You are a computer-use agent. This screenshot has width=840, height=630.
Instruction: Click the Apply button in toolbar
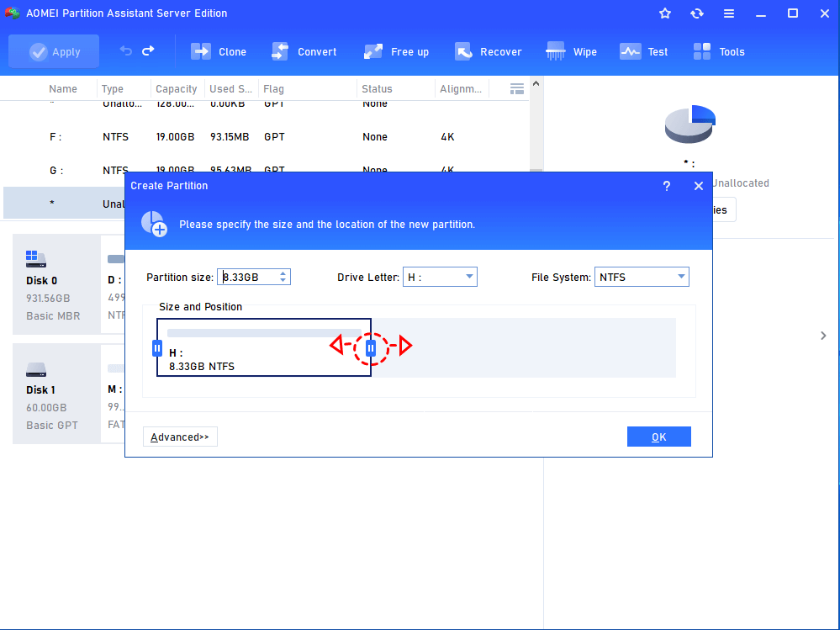(54, 51)
